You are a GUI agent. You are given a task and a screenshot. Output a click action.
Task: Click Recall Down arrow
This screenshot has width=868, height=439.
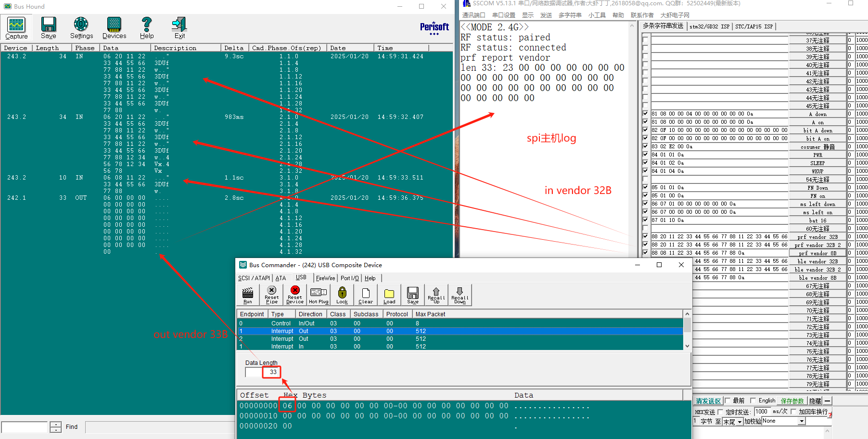click(460, 295)
